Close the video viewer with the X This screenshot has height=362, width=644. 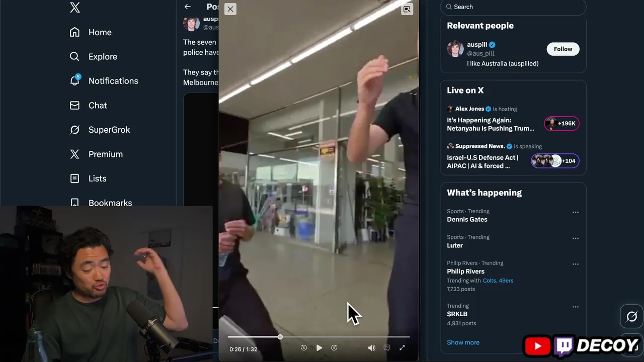230,9
